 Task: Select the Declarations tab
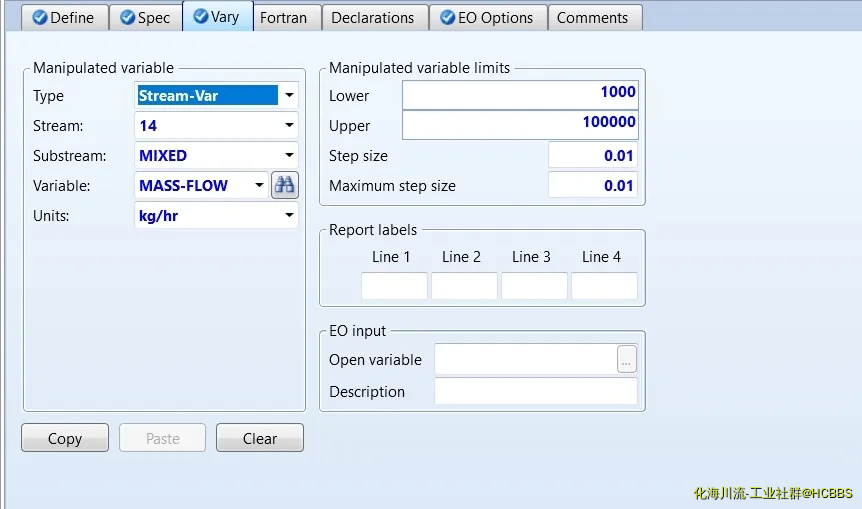point(372,17)
